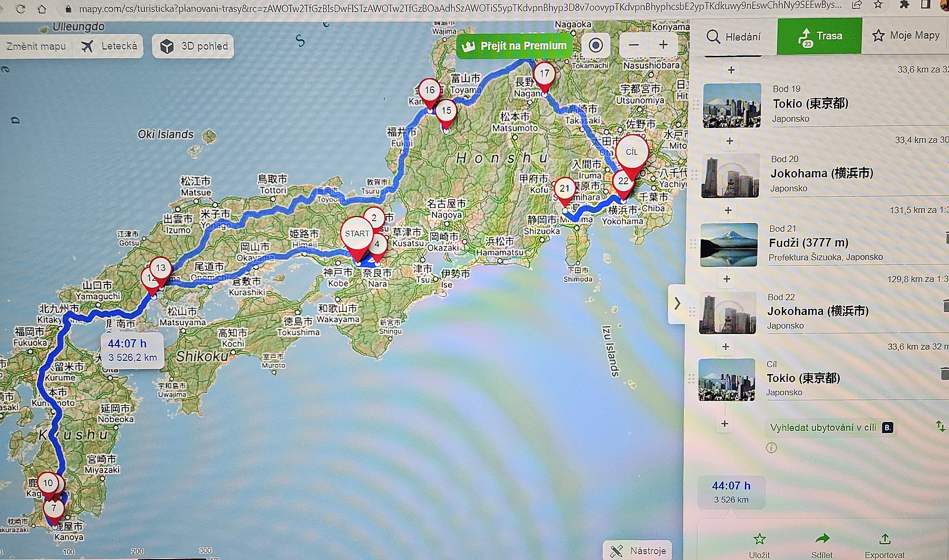Open the Moje Mapy tab
Screen dimensions: 949x560
906,35
